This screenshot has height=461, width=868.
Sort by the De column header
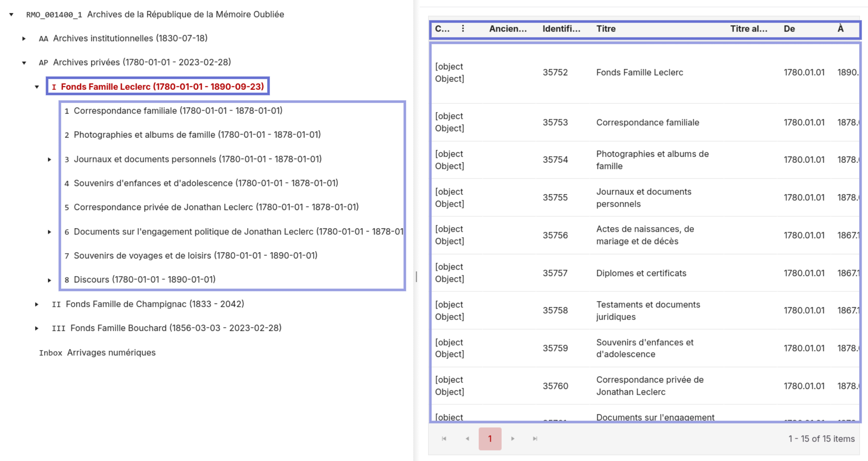(x=789, y=29)
